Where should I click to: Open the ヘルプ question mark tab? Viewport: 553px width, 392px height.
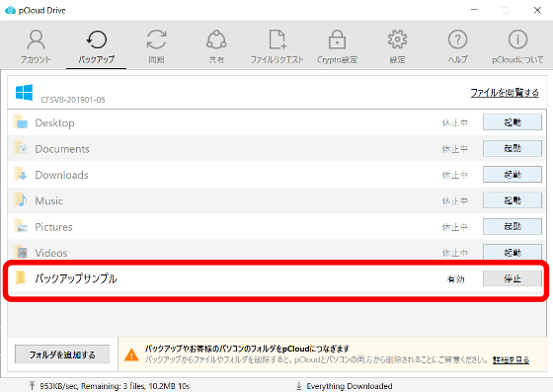click(458, 46)
